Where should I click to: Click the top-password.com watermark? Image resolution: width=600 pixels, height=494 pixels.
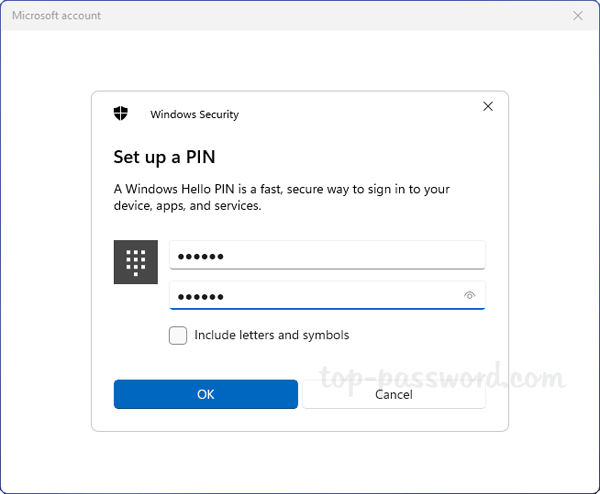tap(444, 378)
